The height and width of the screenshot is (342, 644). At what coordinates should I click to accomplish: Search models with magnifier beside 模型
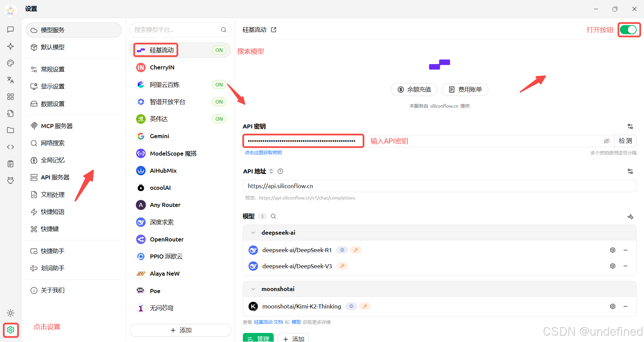tap(273, 216)
